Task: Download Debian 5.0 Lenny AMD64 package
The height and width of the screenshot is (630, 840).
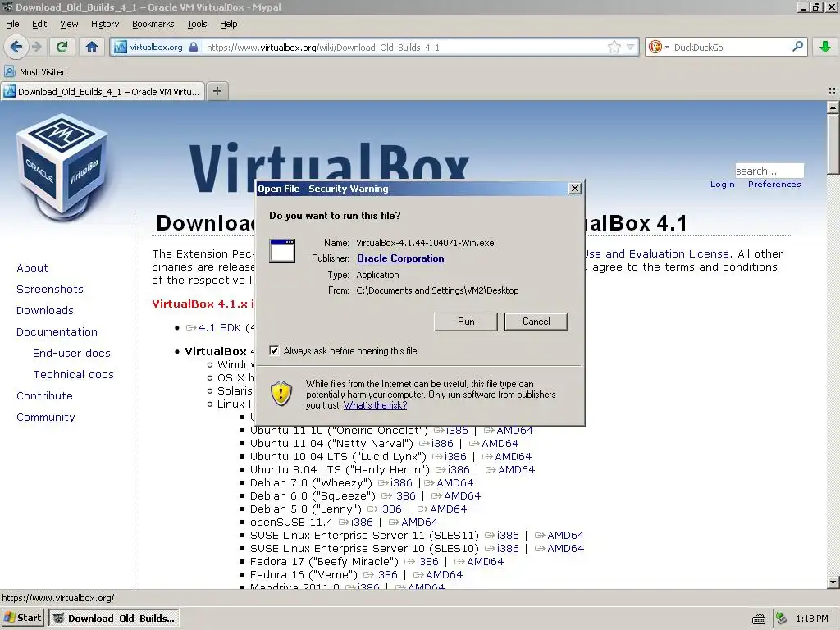Action: click(x=442, y=509)
